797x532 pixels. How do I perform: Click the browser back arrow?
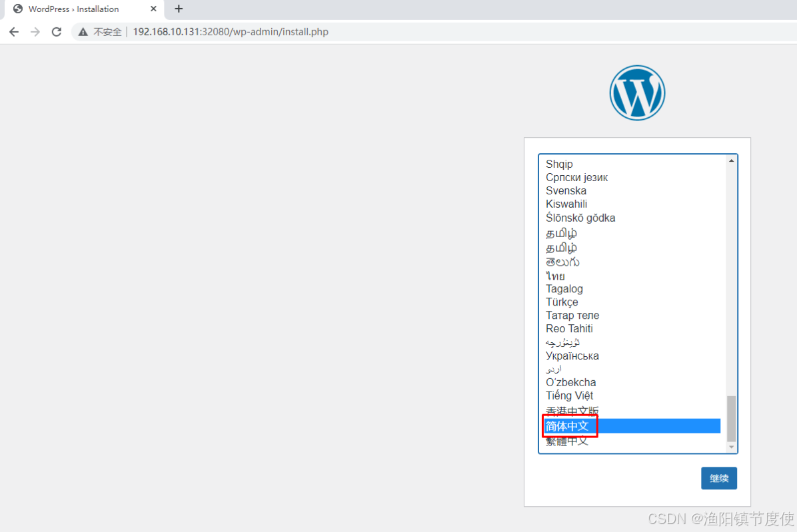tap(14, 32)
